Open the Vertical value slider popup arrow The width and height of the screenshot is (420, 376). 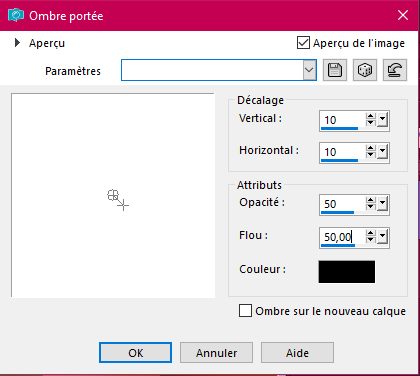(383, 119)
